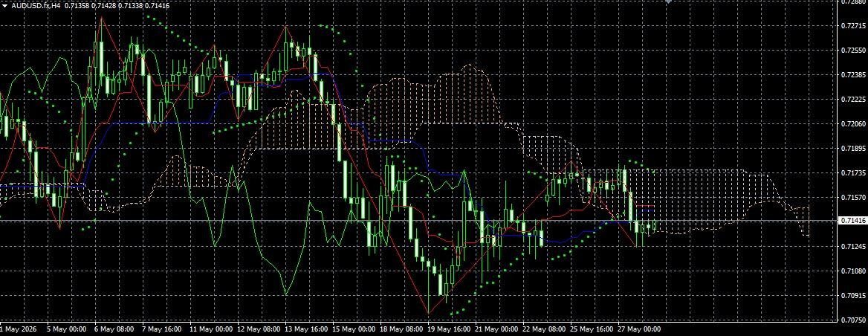This screenshot has height=336, width=868.
Task: Click the 0.71080 price axis label
Action: (853, 271)
